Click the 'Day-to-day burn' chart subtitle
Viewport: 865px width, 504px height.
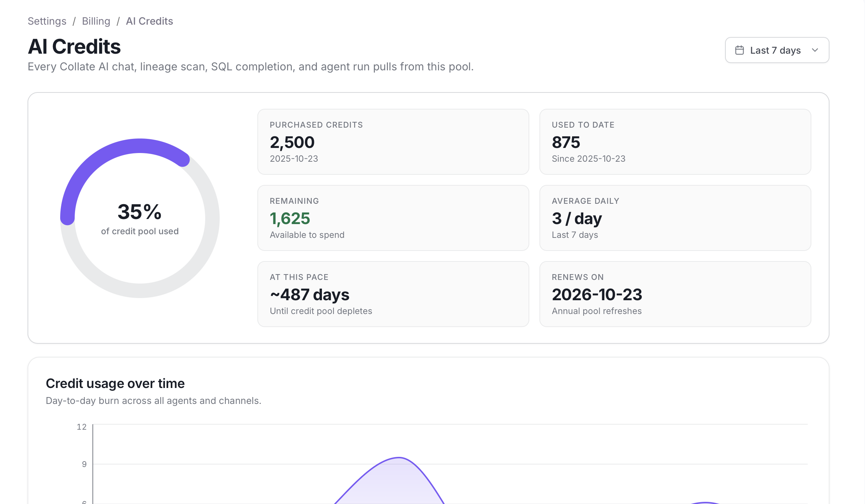point(153,401)
